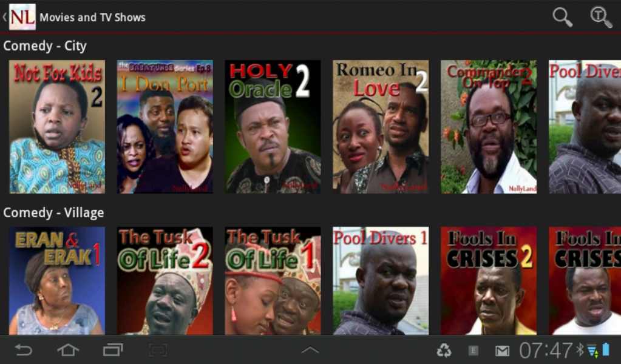Screen dimensions: 621x364
Task: Open the I Don Port movie poster
Action: coord(165,127)
